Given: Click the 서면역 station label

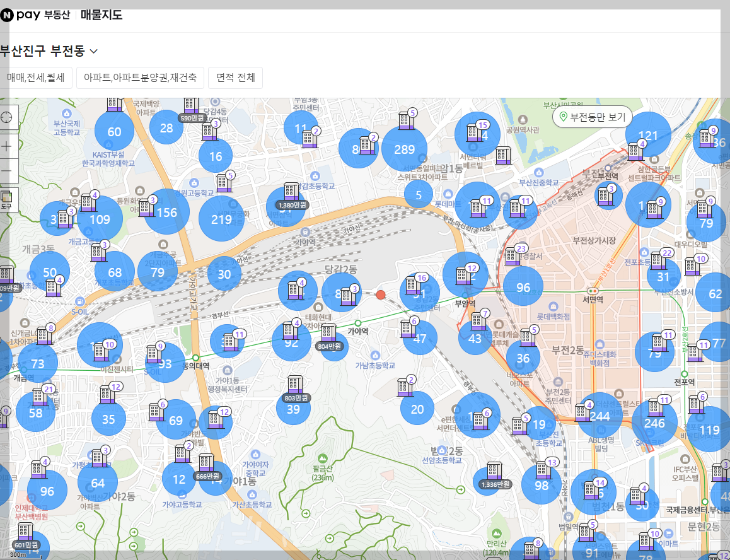Looking at the screenshot, I should (593, 299).
